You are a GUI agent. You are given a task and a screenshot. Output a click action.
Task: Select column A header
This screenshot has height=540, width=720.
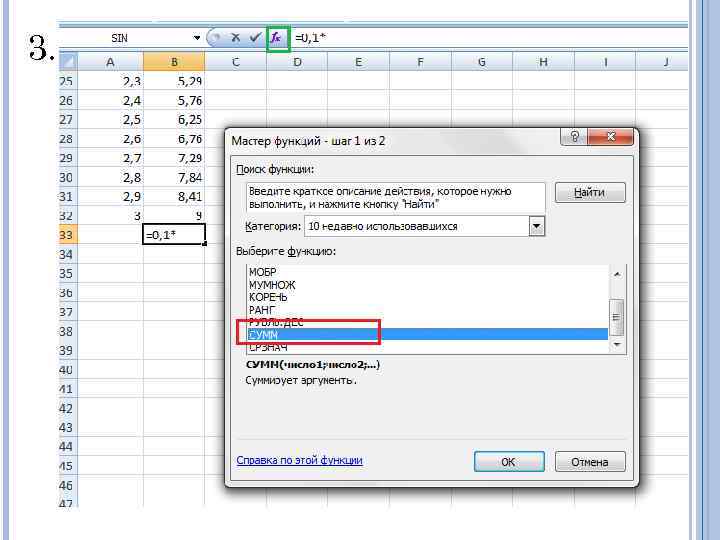pos(110,62)
